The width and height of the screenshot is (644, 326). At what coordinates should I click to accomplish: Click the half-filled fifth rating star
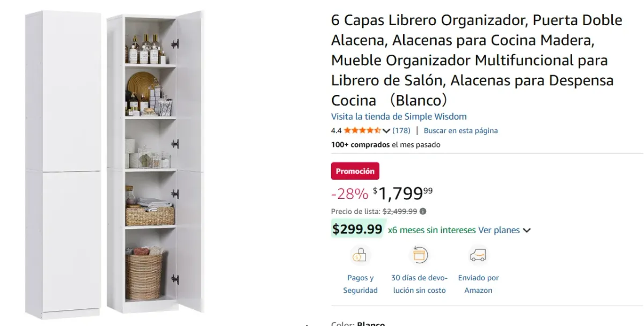(377, 130)
